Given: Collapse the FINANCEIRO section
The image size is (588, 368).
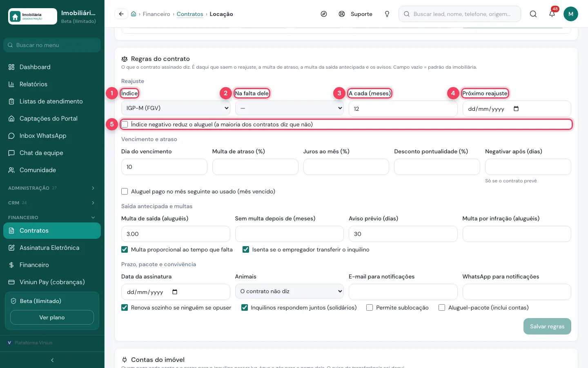Looking at the screenshot, I should pyautogui.click(x=52, y=218).
